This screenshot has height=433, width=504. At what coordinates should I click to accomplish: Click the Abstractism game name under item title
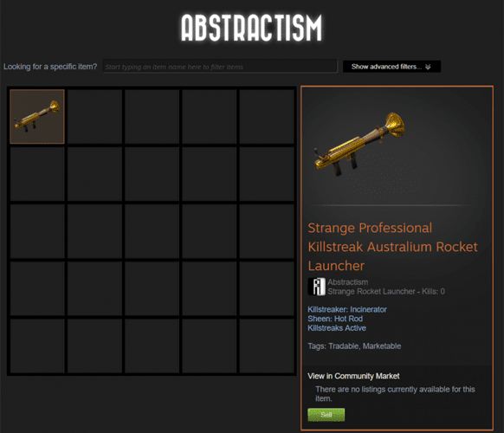tap(348, 282)
